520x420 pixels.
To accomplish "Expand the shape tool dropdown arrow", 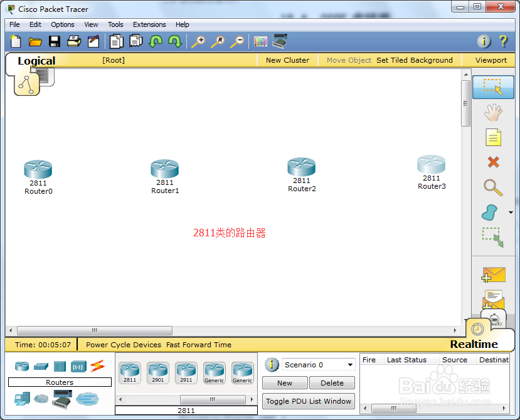I will tap(511, 213).
